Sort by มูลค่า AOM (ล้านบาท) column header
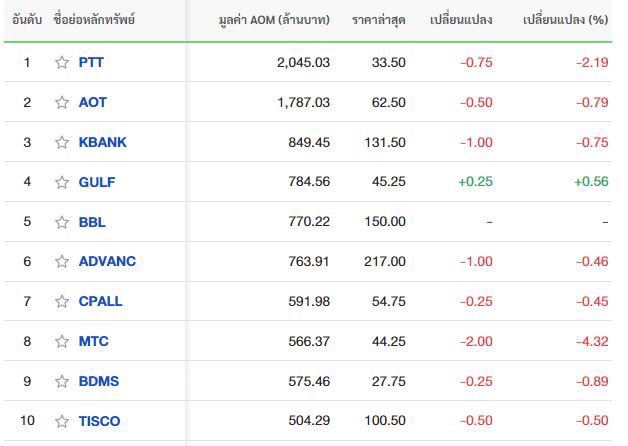The width and height of the screenshot is (628, 446). point(274,20)
